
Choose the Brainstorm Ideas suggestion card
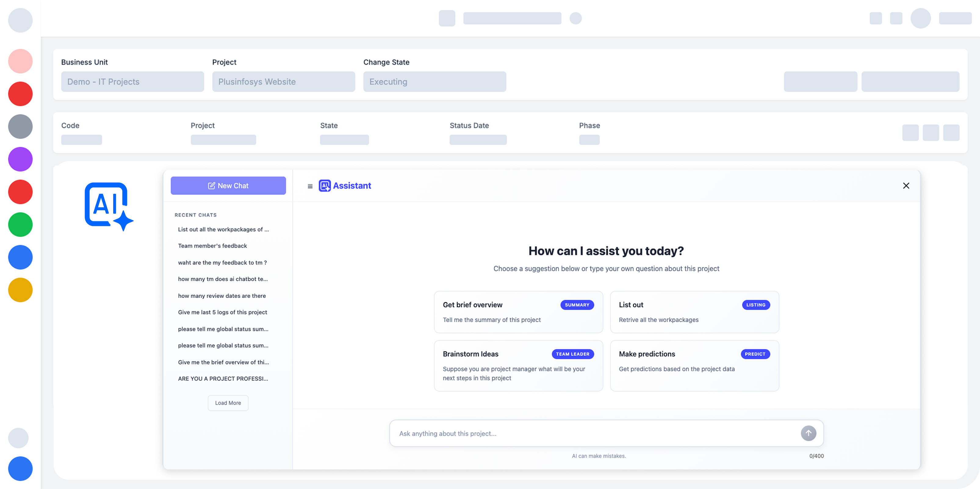tap(518, 365)
